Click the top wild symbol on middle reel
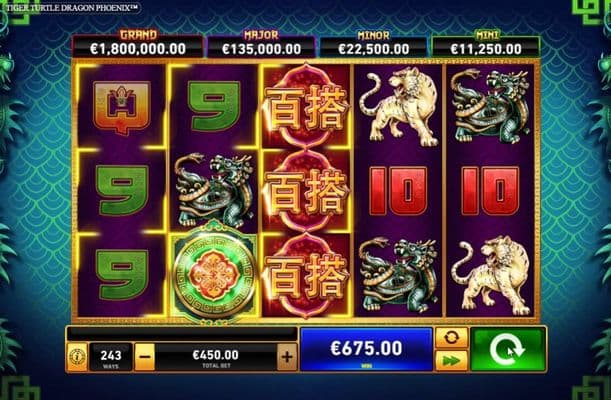The width and height of the screenshot is (611, 400). (306, 106)
